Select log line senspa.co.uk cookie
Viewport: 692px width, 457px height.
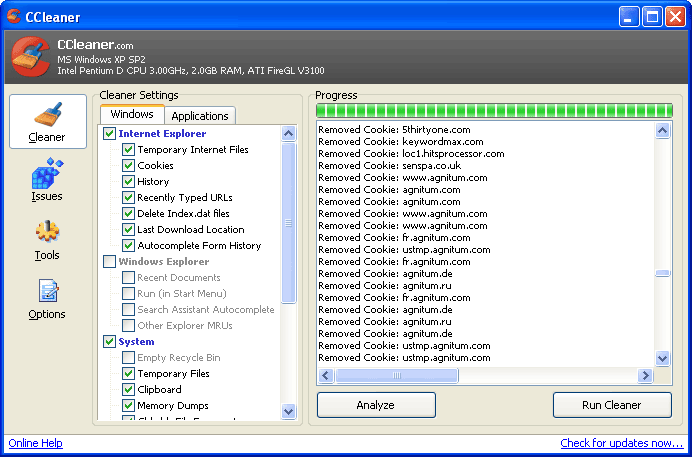pyautogui.click(x=390, y=165)
